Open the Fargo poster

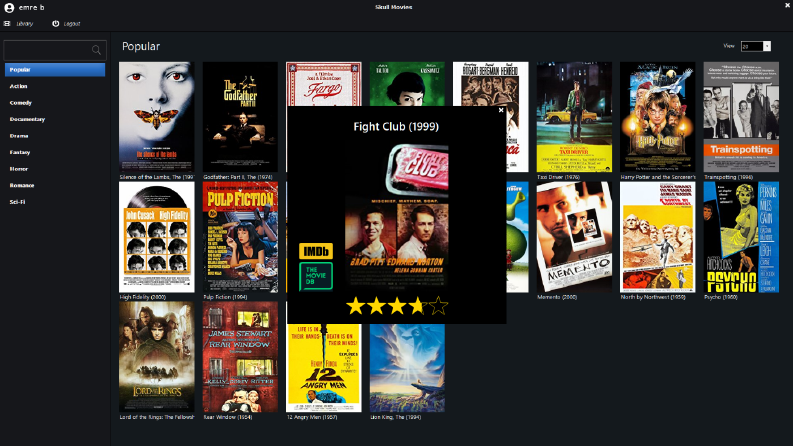coord(324,83)
